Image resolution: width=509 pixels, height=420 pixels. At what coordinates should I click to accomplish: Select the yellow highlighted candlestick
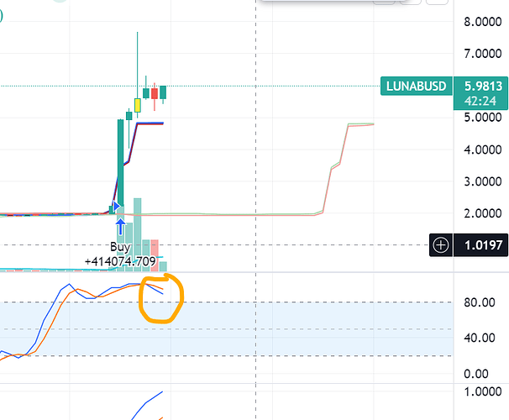[x=137, y=105]
